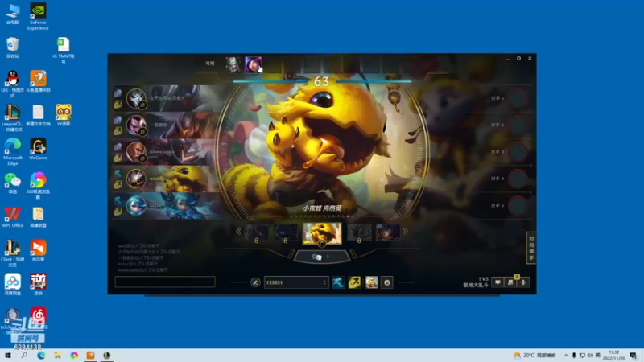Open the QQ penguin desktop shortcut
This screenshot has height=362, width=644.
click(13, 84)
